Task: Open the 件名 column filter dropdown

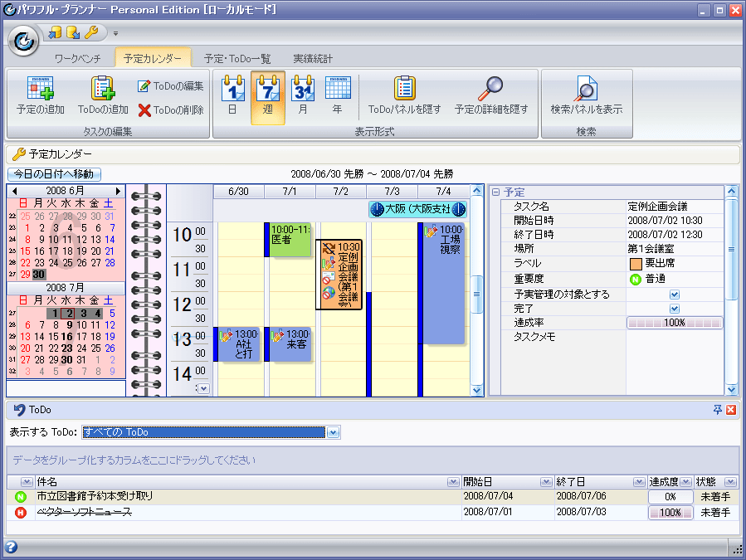Action: point(453,482)
